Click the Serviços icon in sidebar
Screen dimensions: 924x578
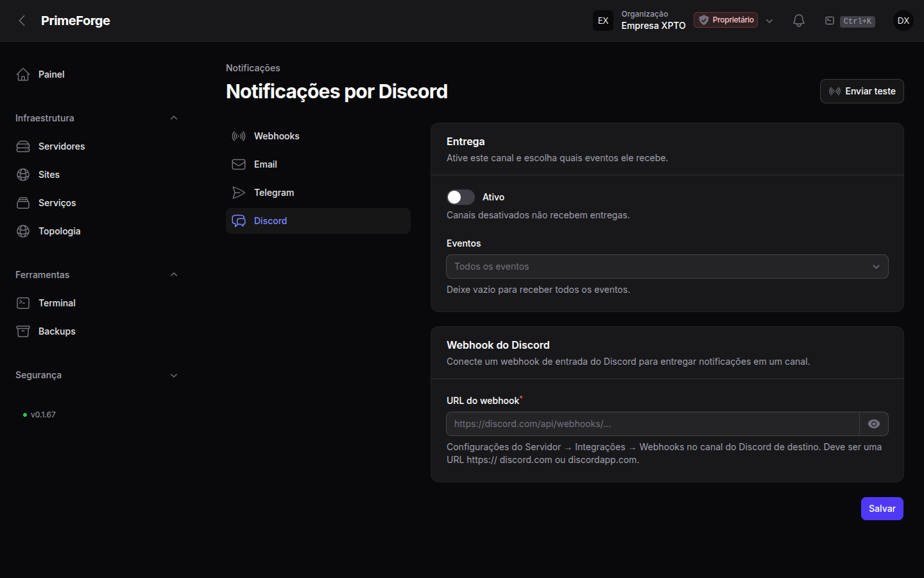[23, 203]
